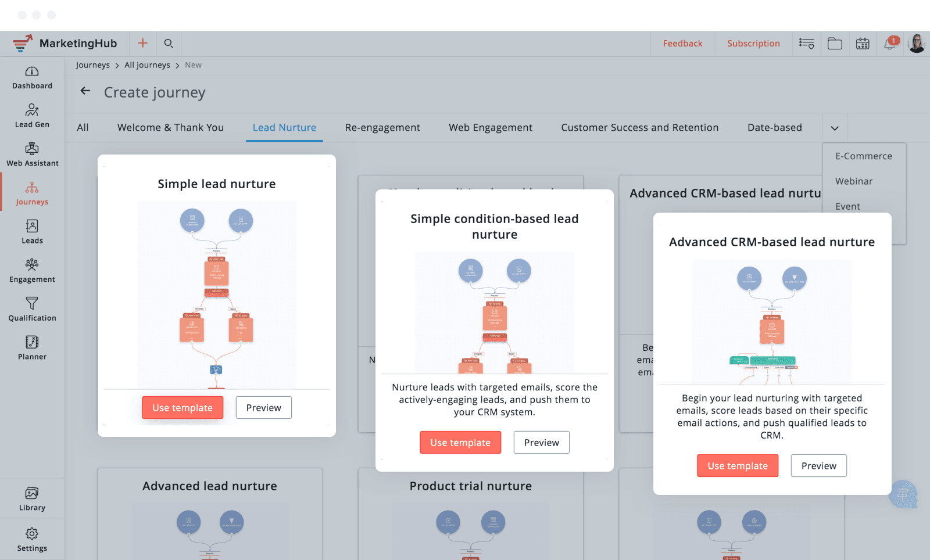Switch to Welcome & Thank You tab
The width and height of the screenshot is (930, 560).
click(x=170, y=128)
